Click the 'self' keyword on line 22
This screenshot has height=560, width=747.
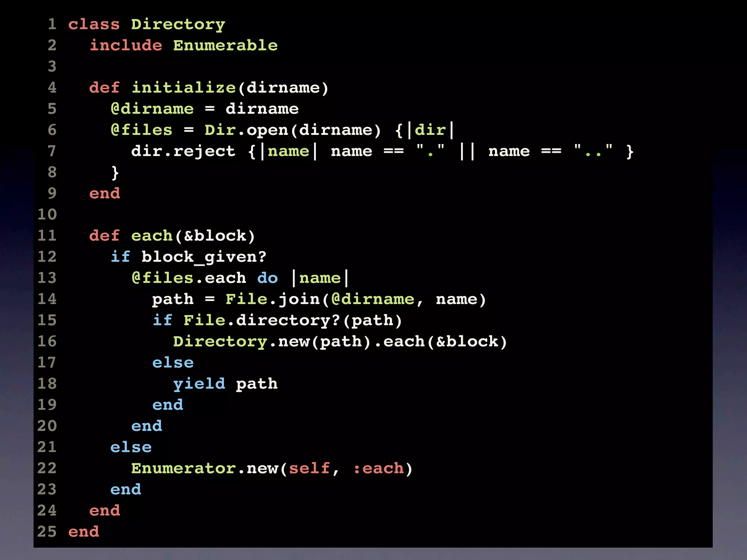pos(310,468)
